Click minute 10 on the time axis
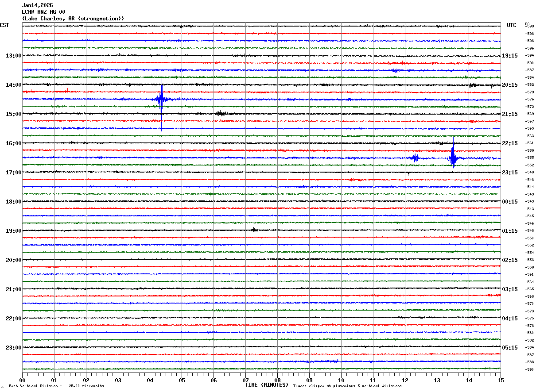Image resolution: width=536 pixels, height=392 pixels. (342, 380)
